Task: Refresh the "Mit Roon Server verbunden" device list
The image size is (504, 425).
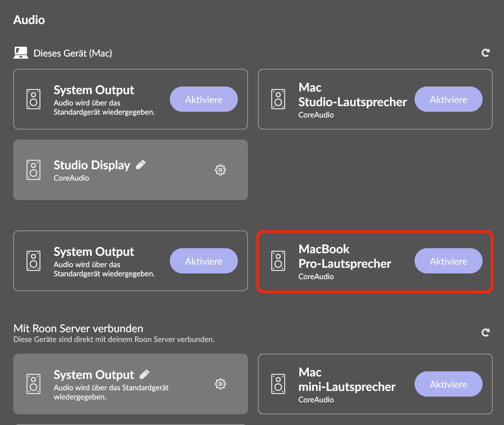Action: click(x=485, y=332)
